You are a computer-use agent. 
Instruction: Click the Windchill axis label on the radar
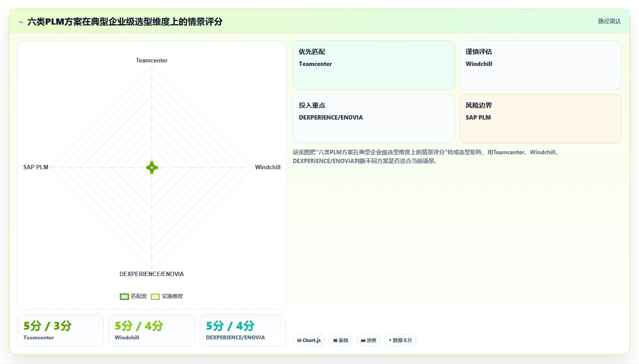click(x=268, y=167)
